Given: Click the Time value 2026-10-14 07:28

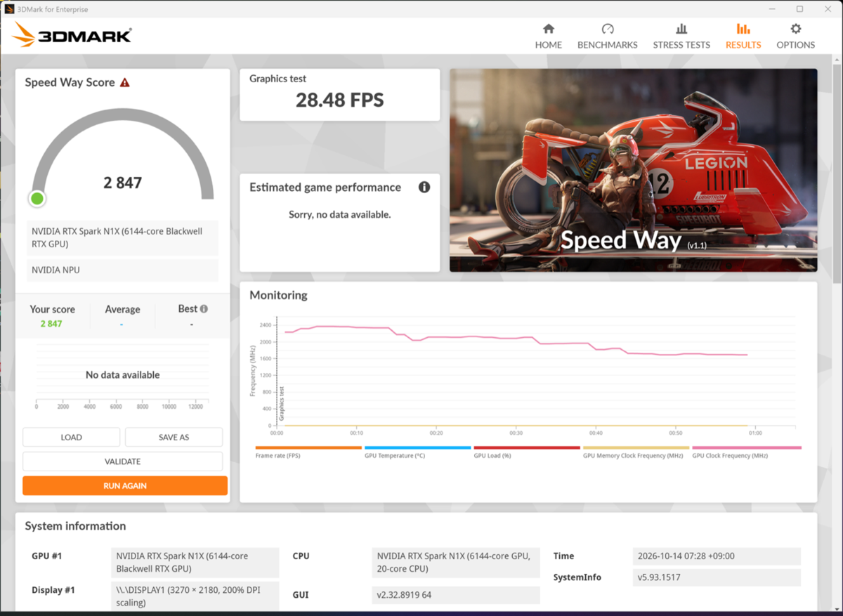Looking at the screenshot, I should pos(716,556).
